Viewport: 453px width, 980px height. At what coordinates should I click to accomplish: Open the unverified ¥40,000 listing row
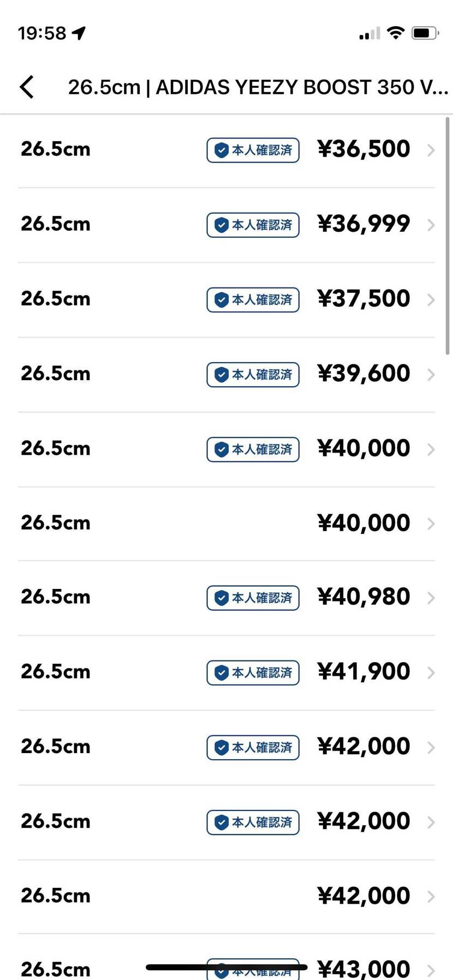click(226, 523)
